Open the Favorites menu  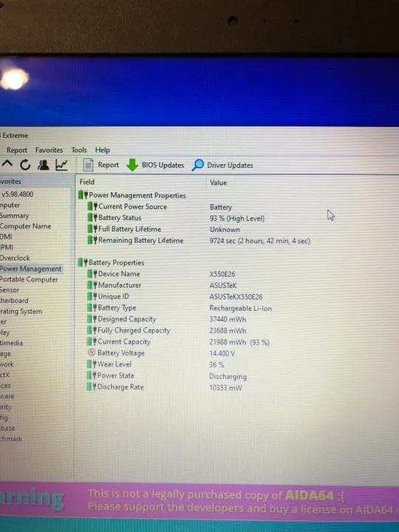[50, 150]
